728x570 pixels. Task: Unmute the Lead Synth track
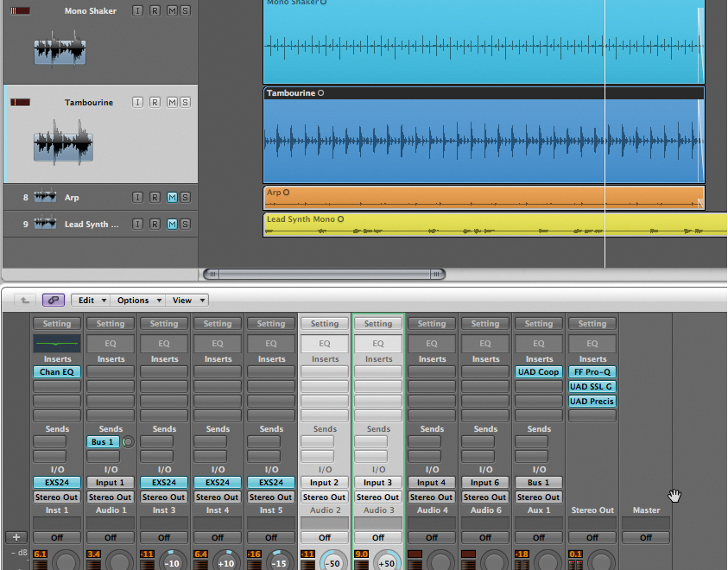[x=172, y=225]
